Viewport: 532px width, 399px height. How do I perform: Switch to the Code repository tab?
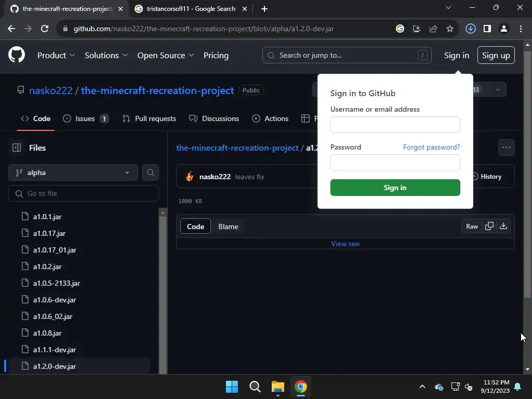[36, 119]
